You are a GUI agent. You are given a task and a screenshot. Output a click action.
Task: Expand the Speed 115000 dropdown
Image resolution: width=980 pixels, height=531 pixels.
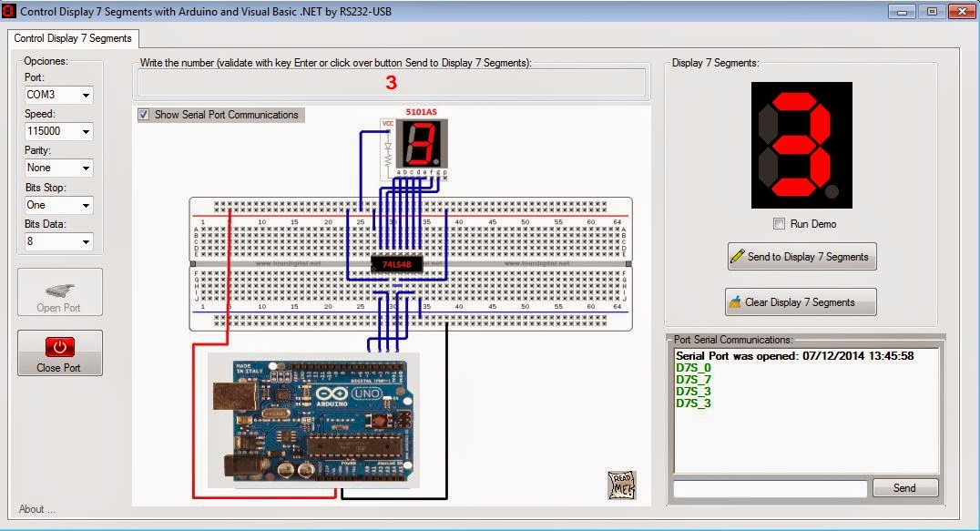59,131
